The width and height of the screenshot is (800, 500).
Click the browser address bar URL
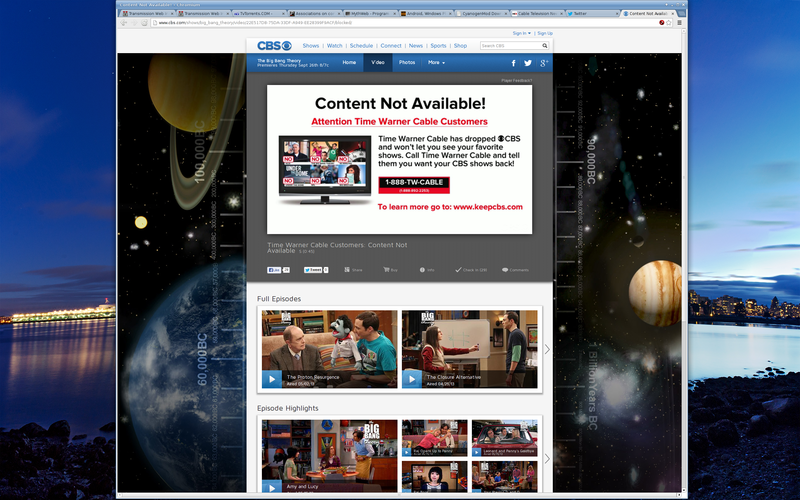(255, 23)
